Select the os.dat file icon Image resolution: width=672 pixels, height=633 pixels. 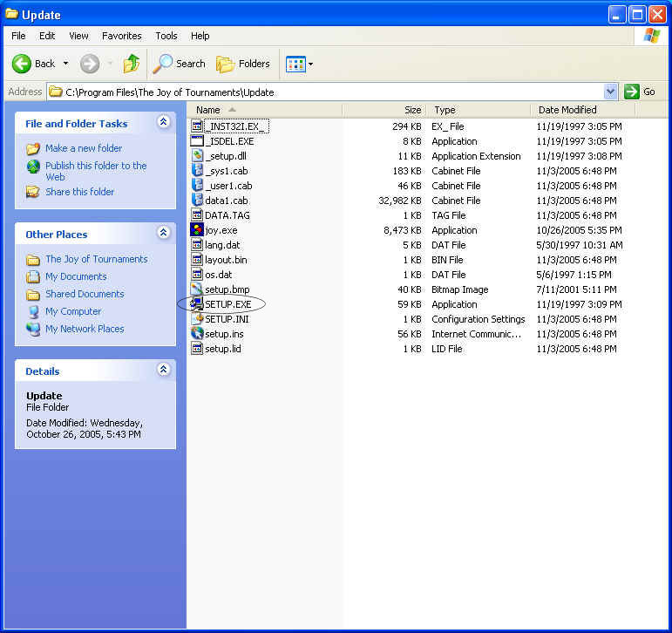pos(197,275)
